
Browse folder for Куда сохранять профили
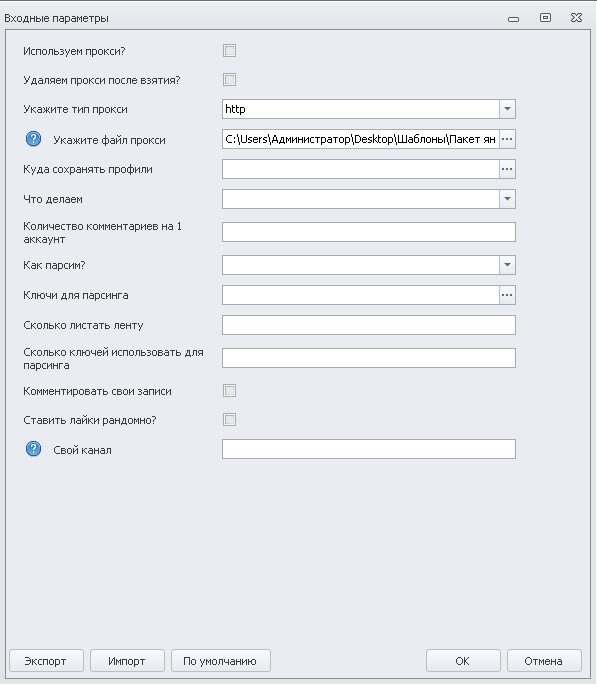[x=507, y=169]
